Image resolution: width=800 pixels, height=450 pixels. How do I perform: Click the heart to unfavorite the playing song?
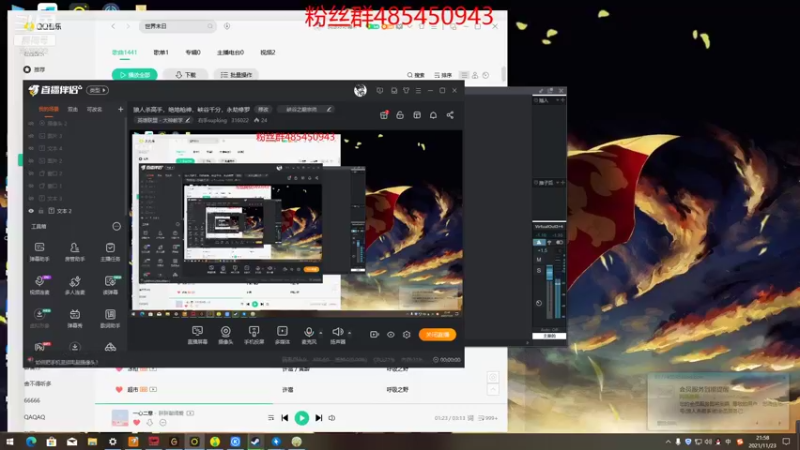coord(136,422)
